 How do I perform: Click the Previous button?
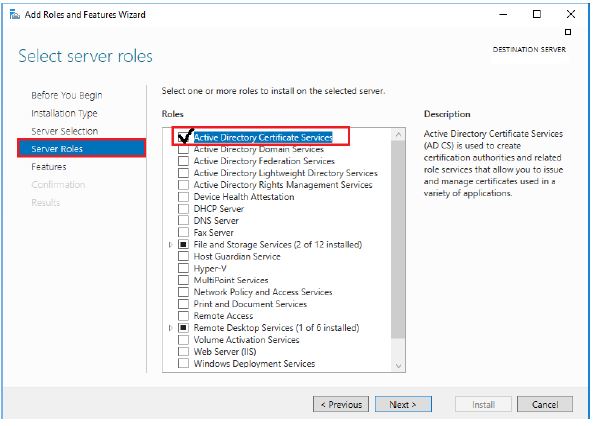pyautogui.click(x=341, y=404)
